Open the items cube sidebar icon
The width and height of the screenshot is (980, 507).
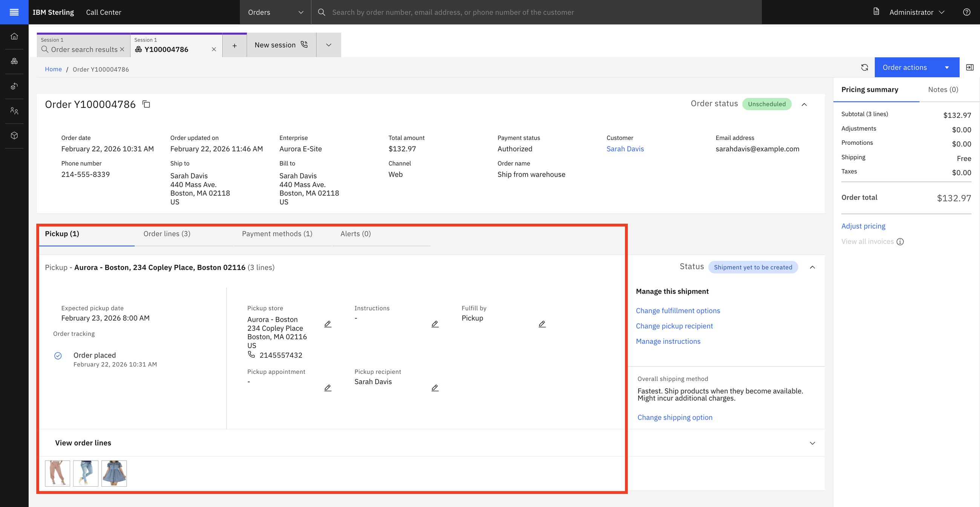pyautogui.click(x=14, y=135)
